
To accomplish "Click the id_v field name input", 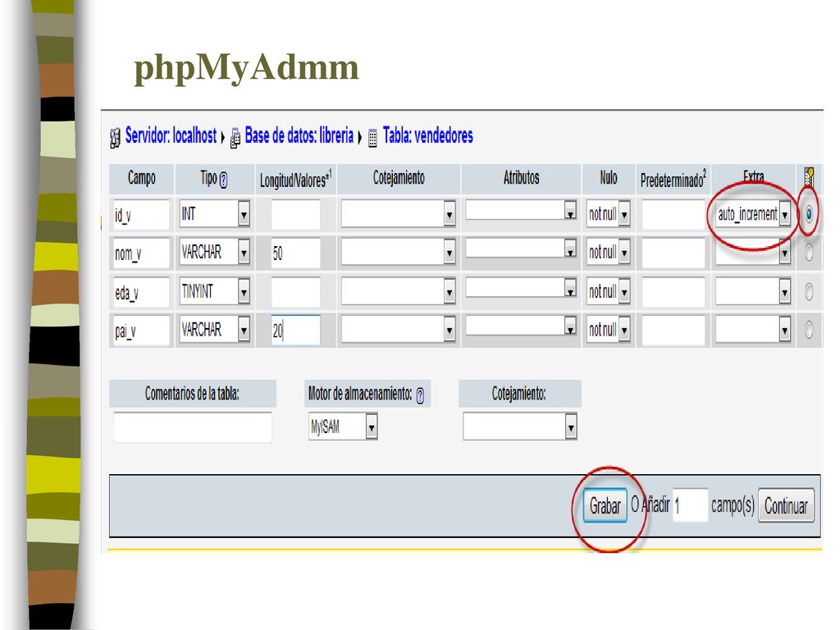I will pyautogui.click(x=141, y=215).
